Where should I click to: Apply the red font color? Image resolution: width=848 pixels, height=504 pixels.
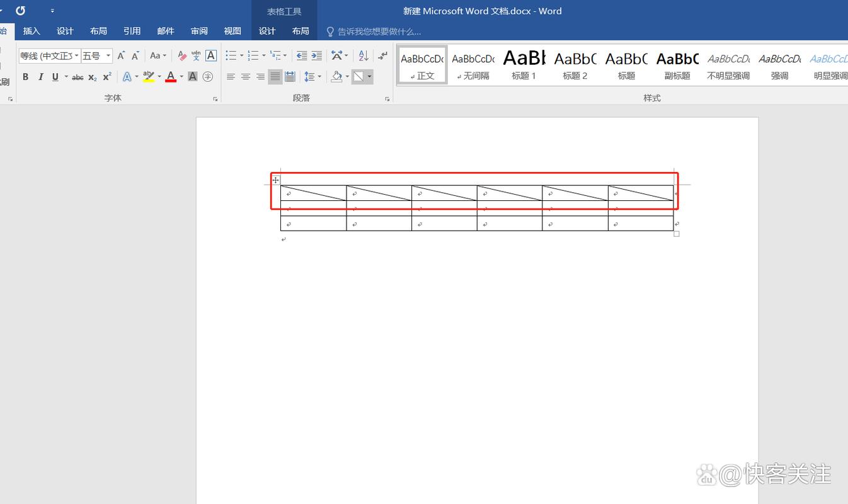coord(171,77)
